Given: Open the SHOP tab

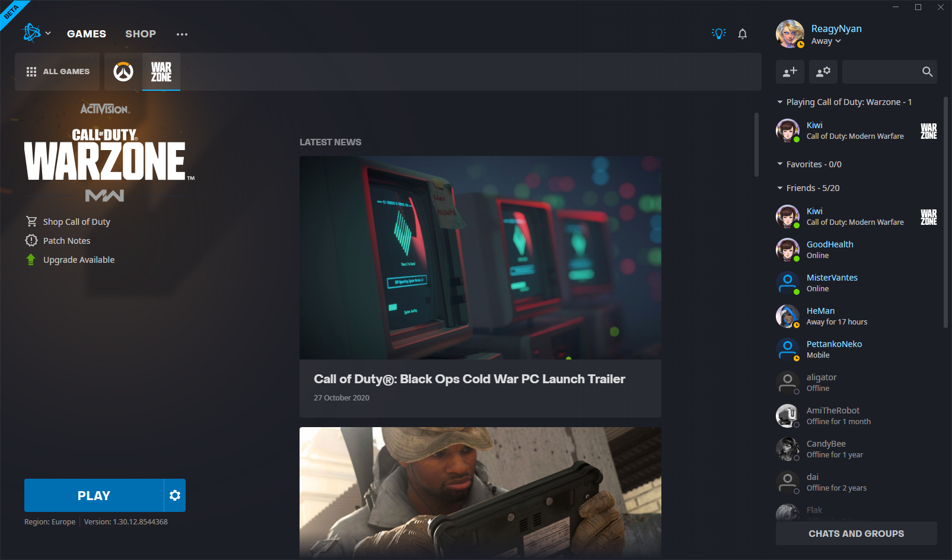Looking at the screenshot, I should click(141, 34).
